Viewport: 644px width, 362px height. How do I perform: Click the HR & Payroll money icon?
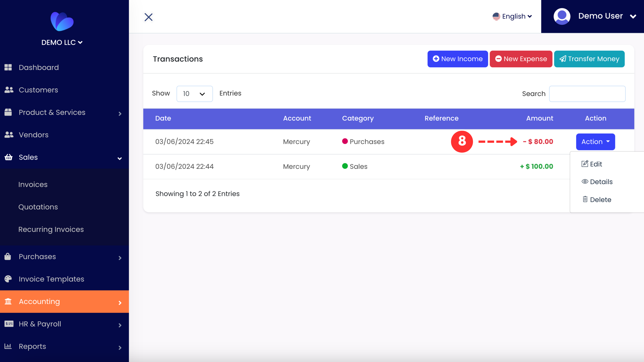(9, 324)
